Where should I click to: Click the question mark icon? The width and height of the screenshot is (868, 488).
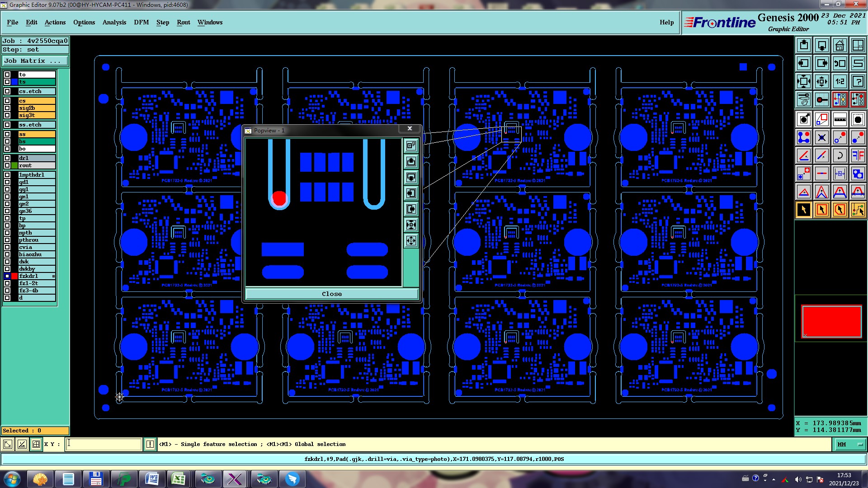point(858,81)
